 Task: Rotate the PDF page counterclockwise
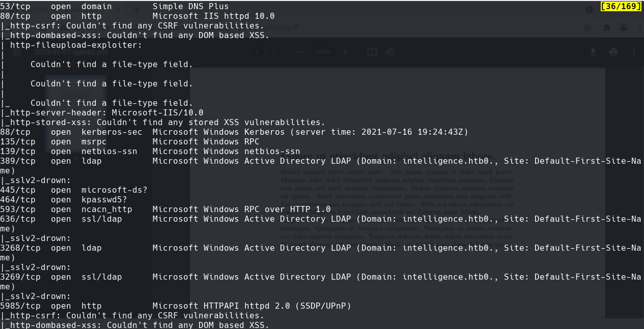390,52
